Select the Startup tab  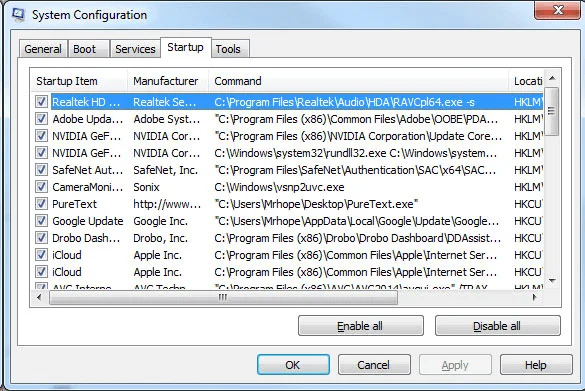click(x=185, y=47)
